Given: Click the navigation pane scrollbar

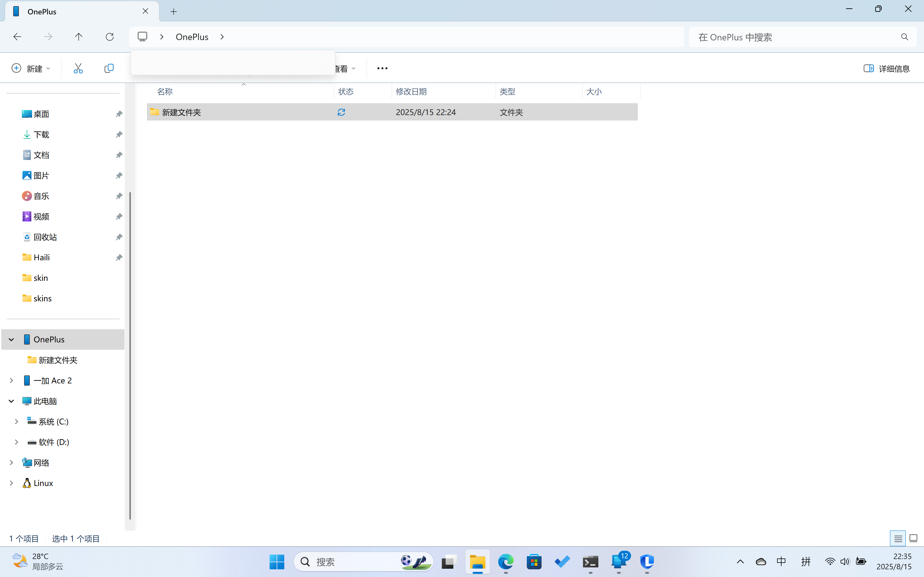Looking at the screenshot, I should click(130, 355).
